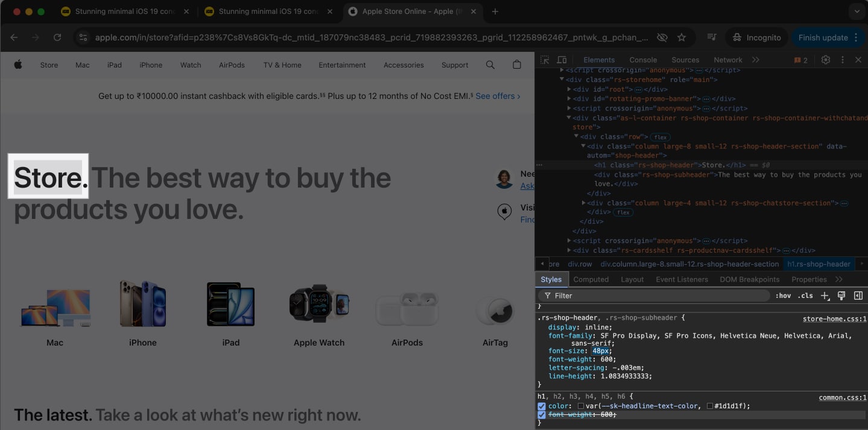Open the Entertainment navigation link

point(342,65)
